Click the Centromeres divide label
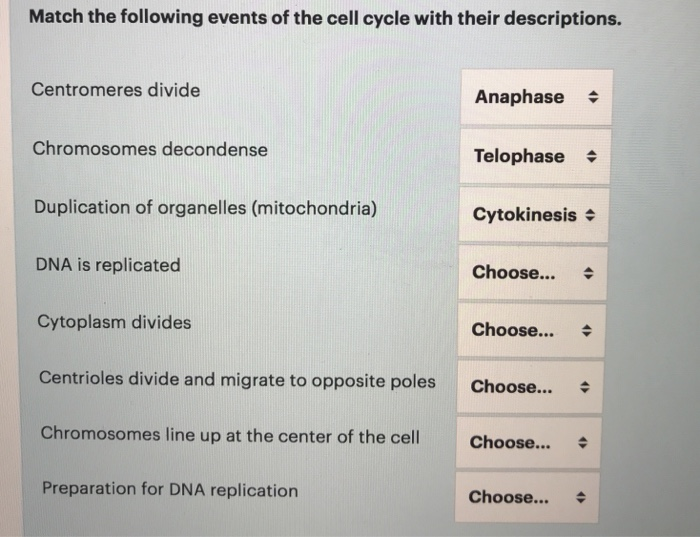Image resolution: width=700 pixels, height=537 pixels. point(116,90)
